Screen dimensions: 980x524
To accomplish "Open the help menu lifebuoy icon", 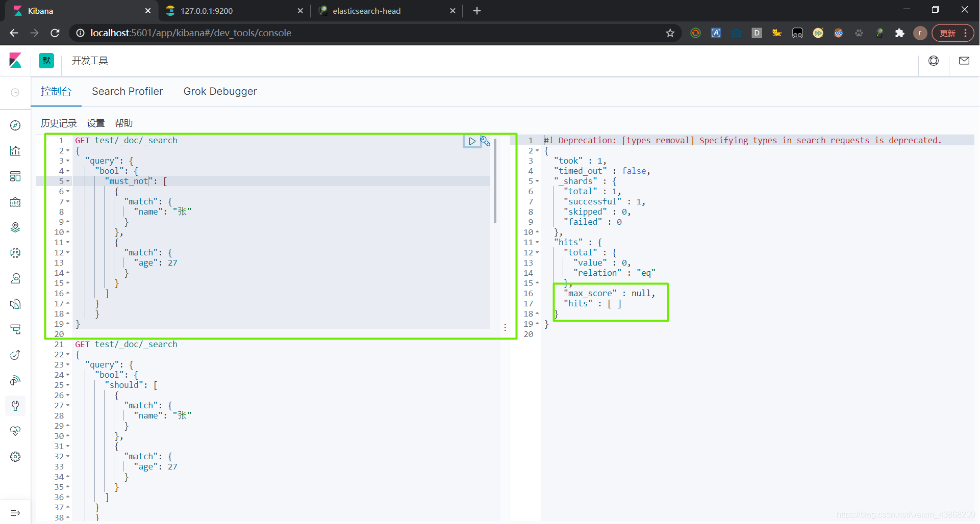I will (934, 61).
